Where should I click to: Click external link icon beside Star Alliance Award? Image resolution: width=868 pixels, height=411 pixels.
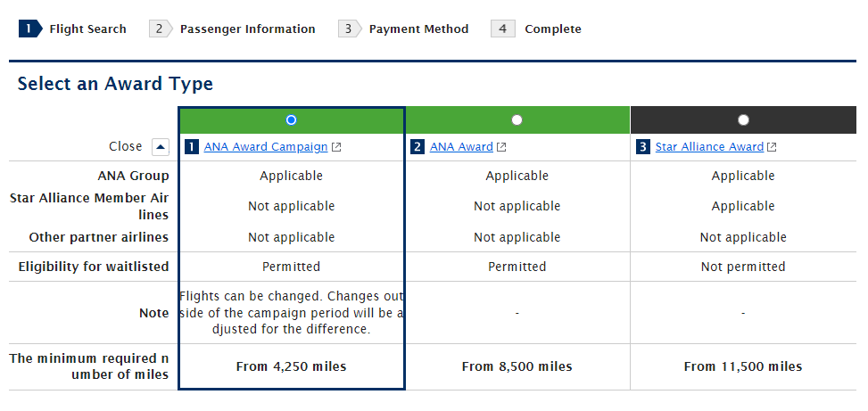(772, 147)
